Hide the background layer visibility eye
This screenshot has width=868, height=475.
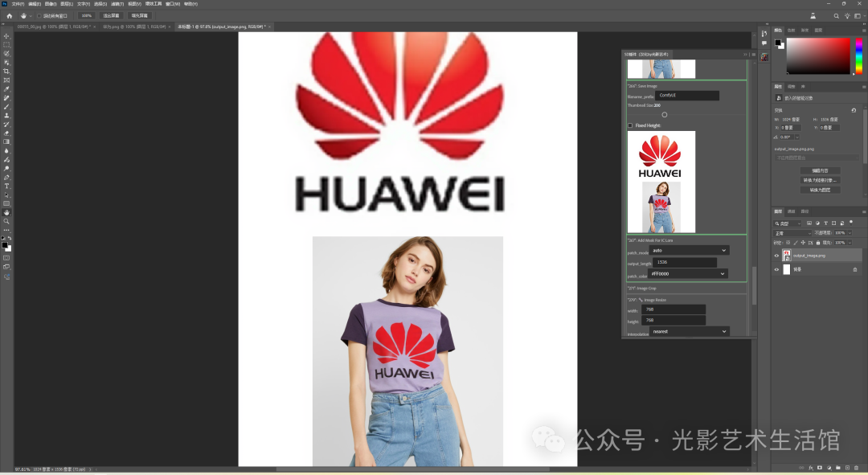pyautogui.click(x=776, y=269)
